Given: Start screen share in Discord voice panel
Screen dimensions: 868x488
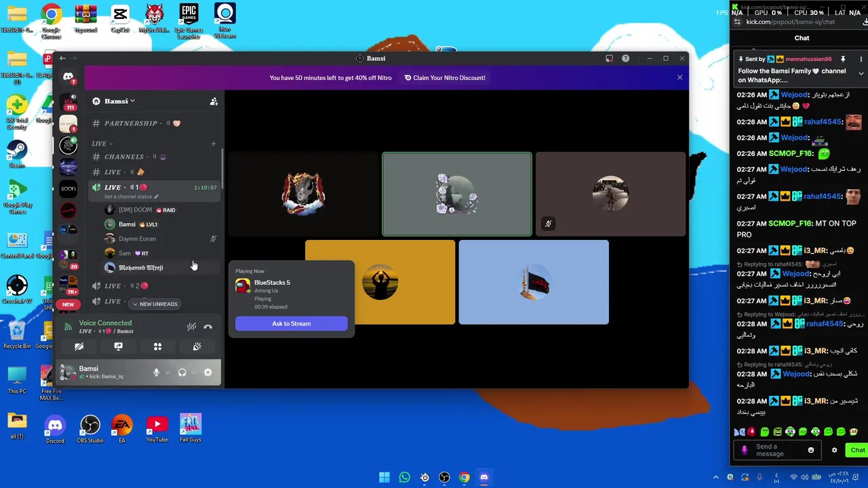Looking at the screenshot, I should (118, 346).
